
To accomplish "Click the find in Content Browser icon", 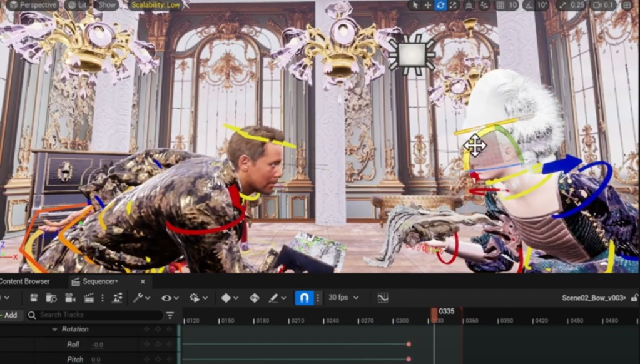I will [x=51, y=298].
